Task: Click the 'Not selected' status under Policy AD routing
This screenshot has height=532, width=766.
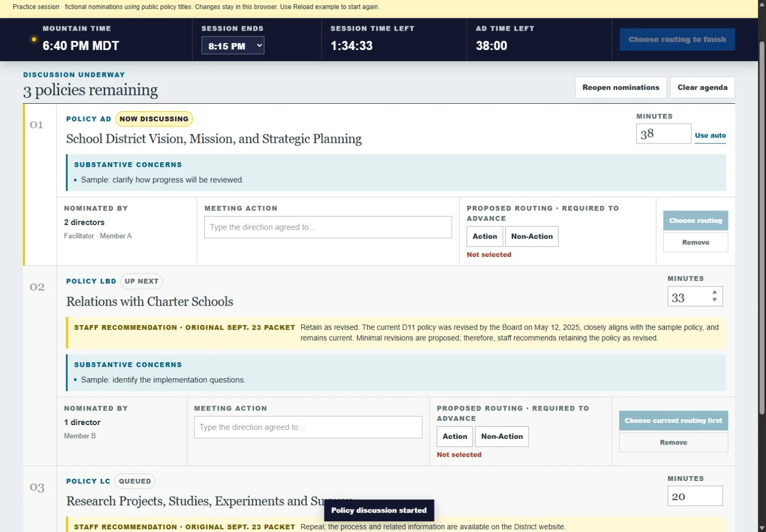Action: click(489, 255)
